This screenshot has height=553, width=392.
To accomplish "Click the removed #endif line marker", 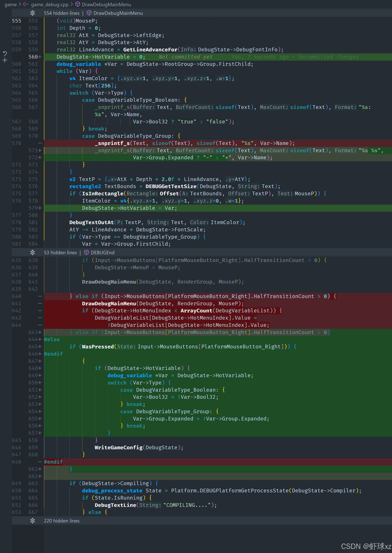I will coord(40,462).
